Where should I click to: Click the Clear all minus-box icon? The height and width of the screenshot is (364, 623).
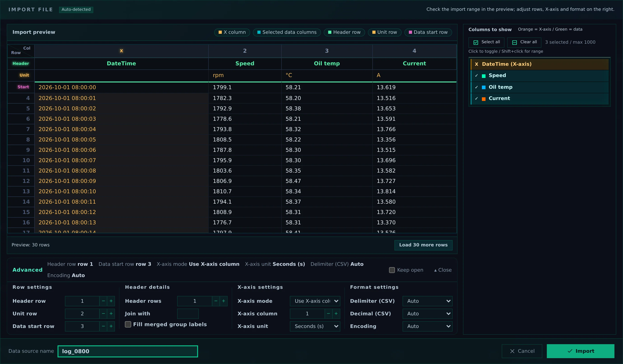click(x=514, y=43)
